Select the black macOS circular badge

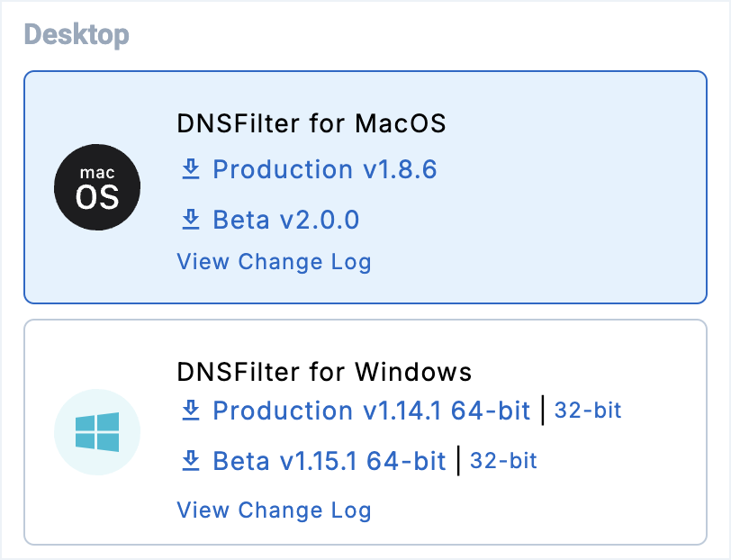(x=97, y=186)
